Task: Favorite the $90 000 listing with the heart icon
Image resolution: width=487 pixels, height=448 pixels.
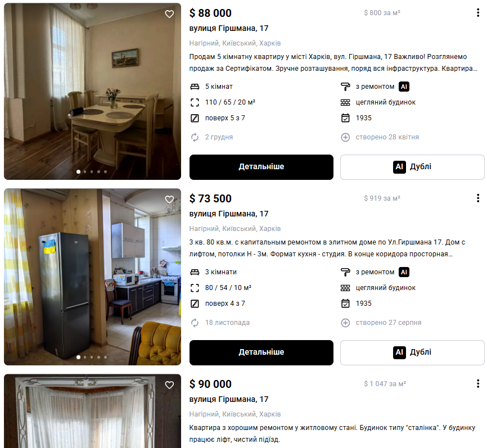Action: [x=169, y=385]
